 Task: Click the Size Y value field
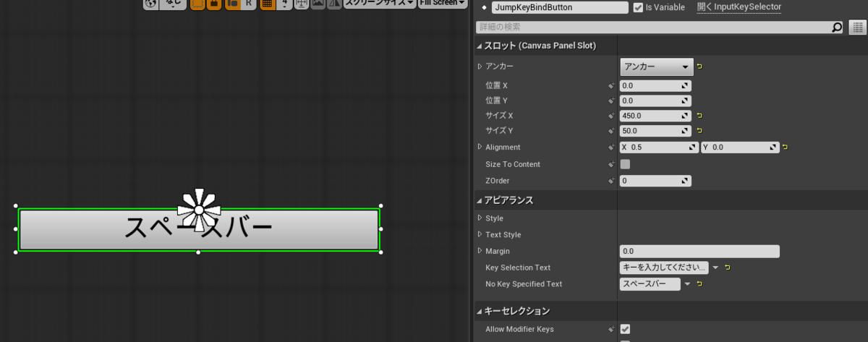pyautogui.click(x=655, y=131)
